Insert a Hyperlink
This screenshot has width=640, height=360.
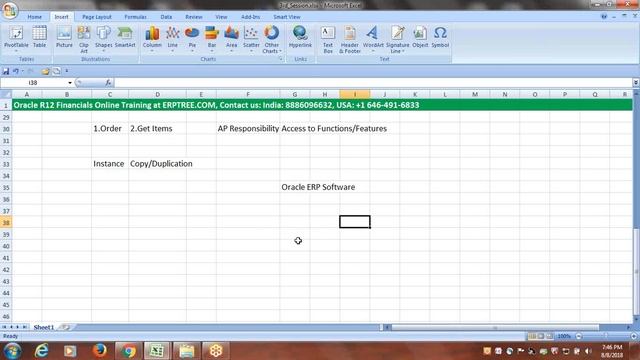(x=300, y=38)
